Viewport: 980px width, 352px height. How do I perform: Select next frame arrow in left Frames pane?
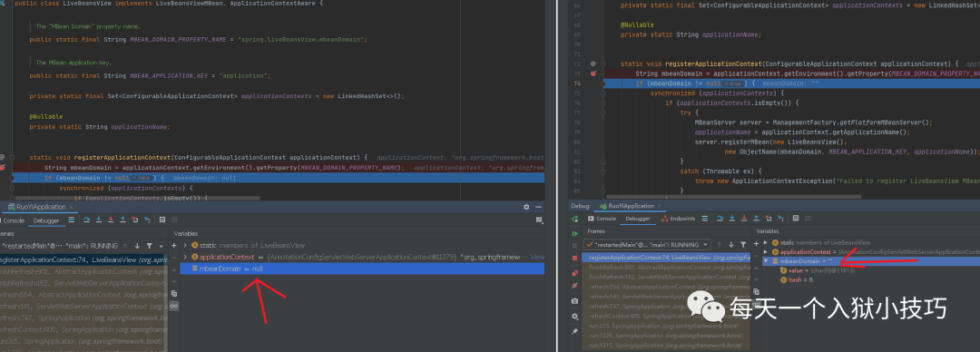coord(137,246)
